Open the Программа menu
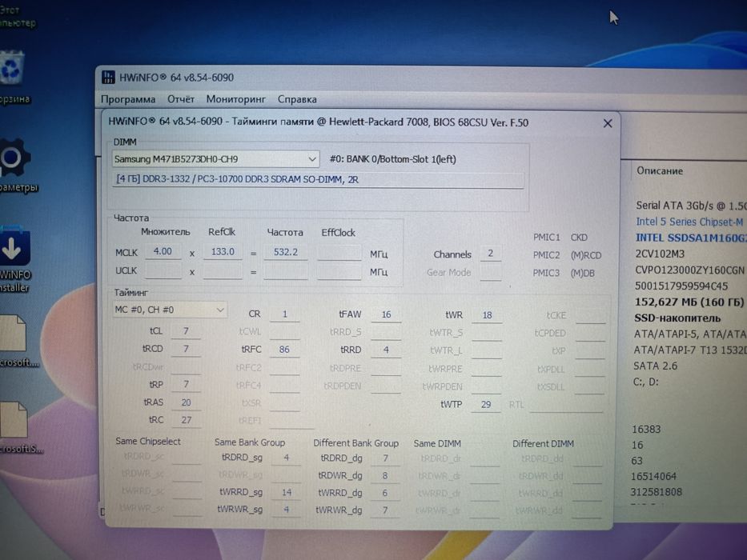747x560 pixels. tap(128, 99)
